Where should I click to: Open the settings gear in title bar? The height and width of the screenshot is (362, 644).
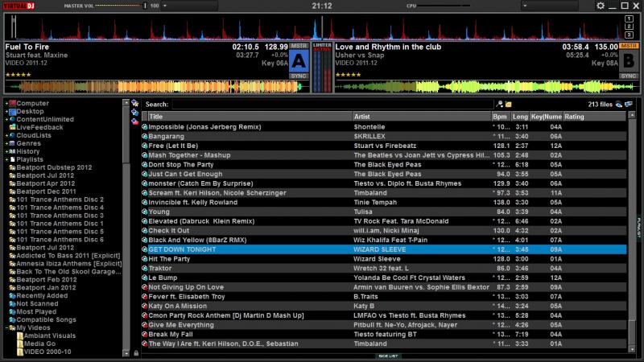point(600,6)
